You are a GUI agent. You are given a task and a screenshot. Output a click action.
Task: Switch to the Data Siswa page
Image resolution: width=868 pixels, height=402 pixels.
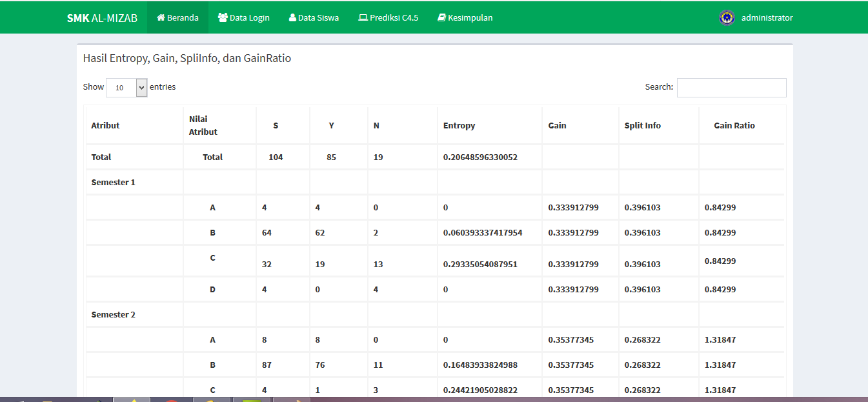click(x=314, y=17)
